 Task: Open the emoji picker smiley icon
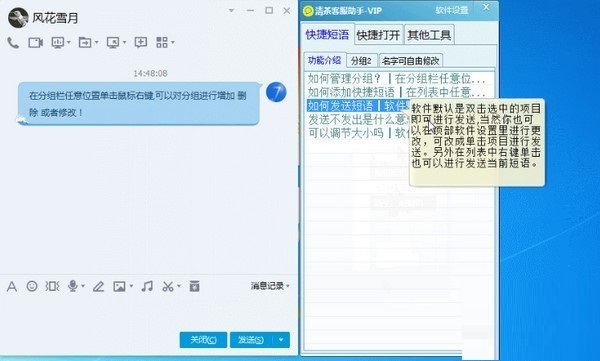32,286
